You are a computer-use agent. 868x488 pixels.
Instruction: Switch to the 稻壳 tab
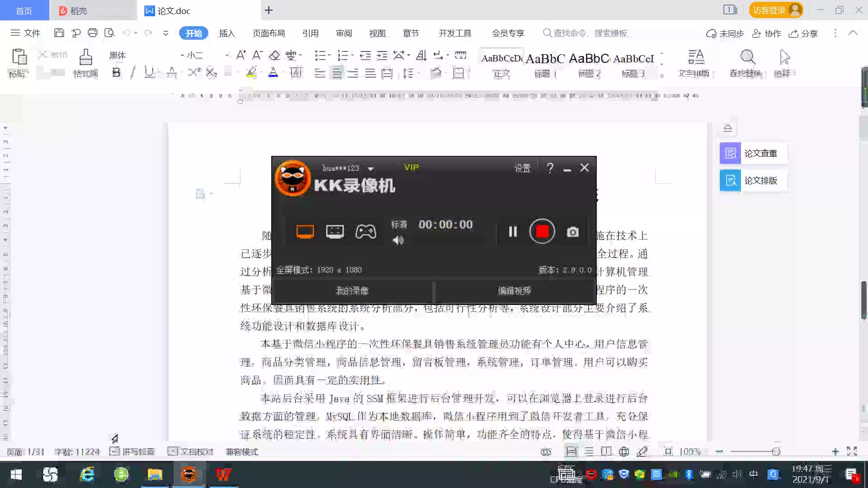[x=93, y=10]
